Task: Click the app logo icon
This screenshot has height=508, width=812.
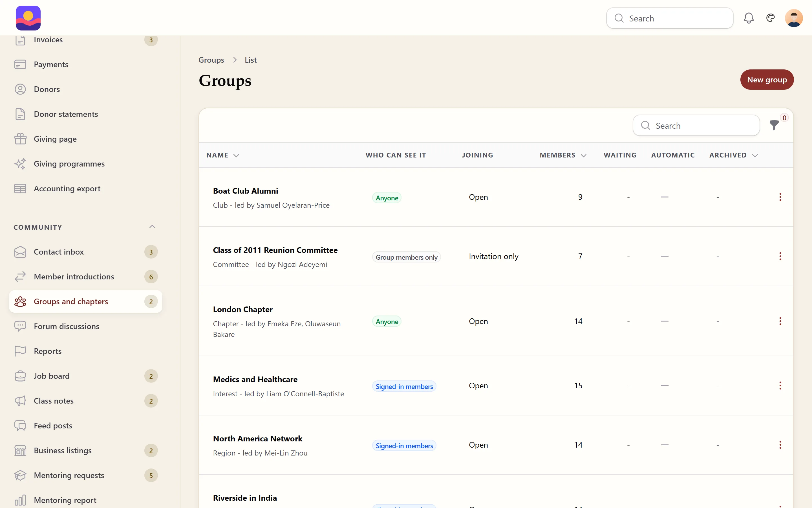Action: [28, 18]
